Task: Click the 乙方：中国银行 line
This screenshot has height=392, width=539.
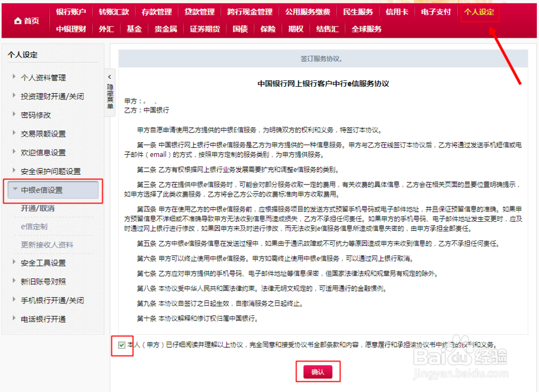Action: [x=147, y=110]
